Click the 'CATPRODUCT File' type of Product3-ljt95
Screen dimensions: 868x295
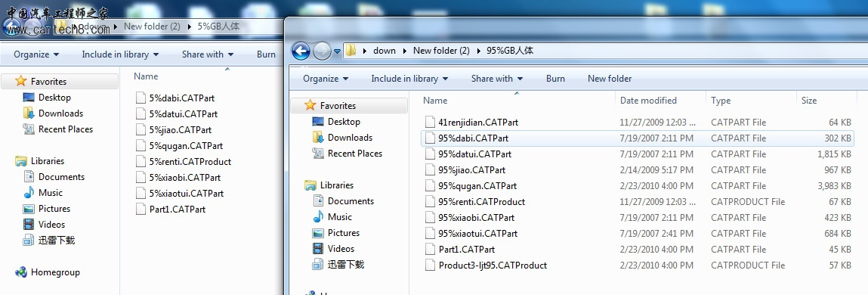click(748, 265)
